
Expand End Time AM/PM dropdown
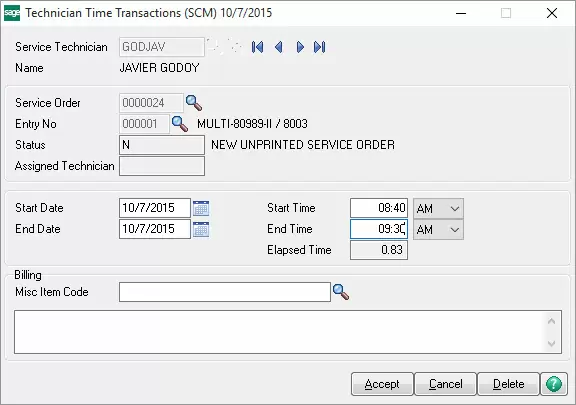click(x=439, y=230)
